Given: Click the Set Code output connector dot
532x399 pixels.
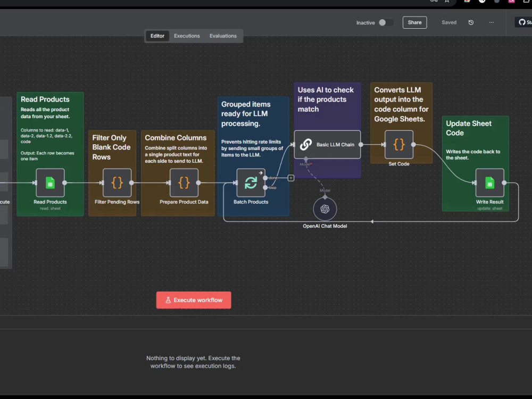Looking at the screenshot, I should tap(413, 145).
